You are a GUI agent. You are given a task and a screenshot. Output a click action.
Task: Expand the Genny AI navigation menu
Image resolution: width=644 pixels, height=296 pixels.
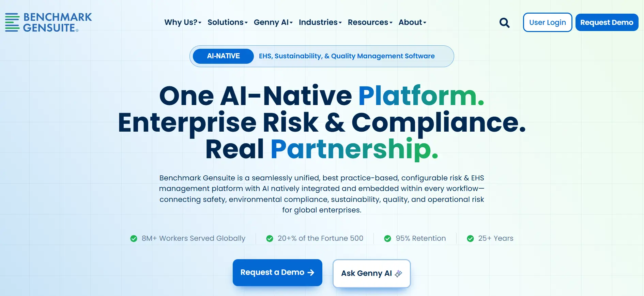click(273, 23)
